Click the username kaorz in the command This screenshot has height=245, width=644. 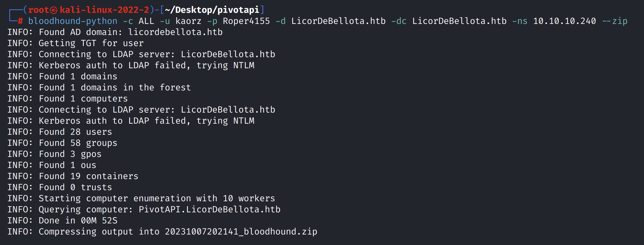click(188, 21)
